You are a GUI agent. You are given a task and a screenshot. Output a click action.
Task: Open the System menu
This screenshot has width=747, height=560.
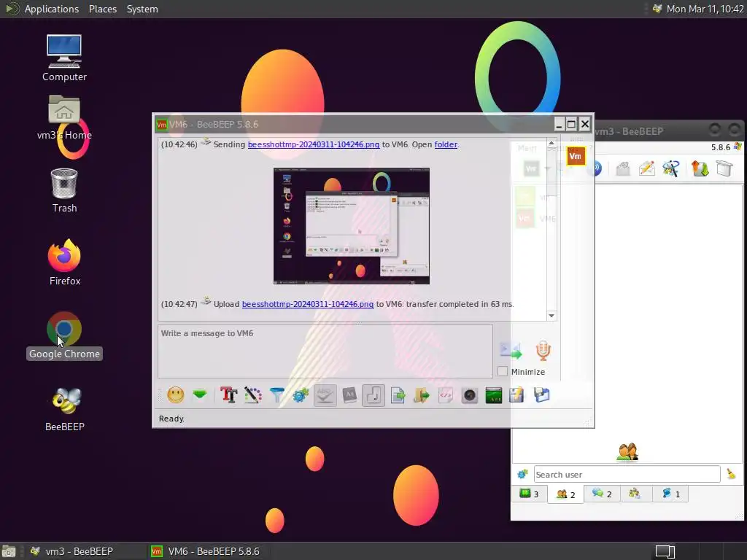142,9
